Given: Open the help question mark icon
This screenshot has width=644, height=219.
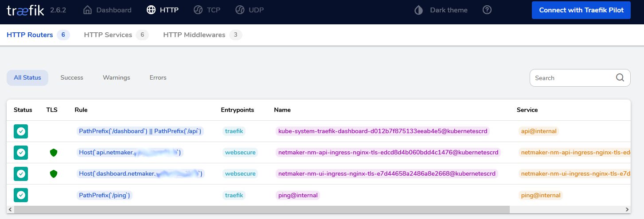Looking at the screenshot, I should pyautogui.click(x=487, y=10).
